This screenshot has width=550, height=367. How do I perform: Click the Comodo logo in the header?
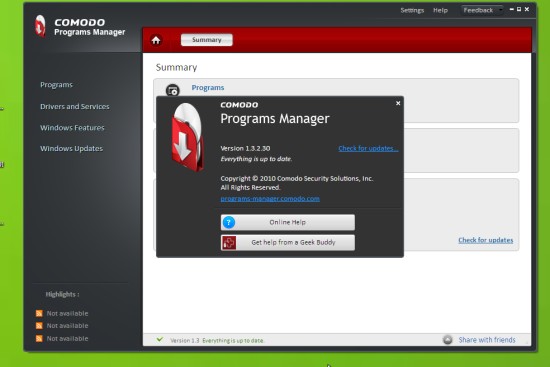[x=40, y=26]
